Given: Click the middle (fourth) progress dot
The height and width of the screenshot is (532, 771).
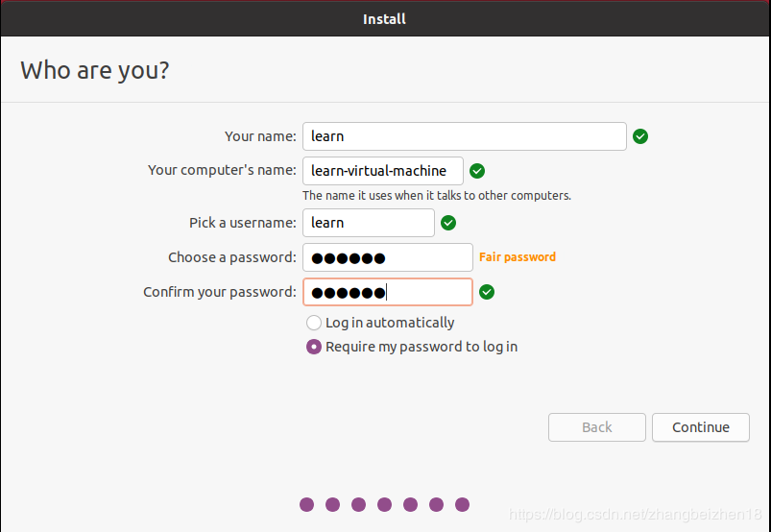Looking at the screenshot, I should (384, 504).
